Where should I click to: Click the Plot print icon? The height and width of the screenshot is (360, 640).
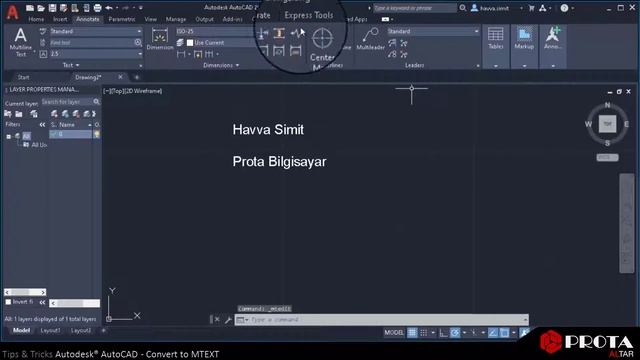coord(97,8)
